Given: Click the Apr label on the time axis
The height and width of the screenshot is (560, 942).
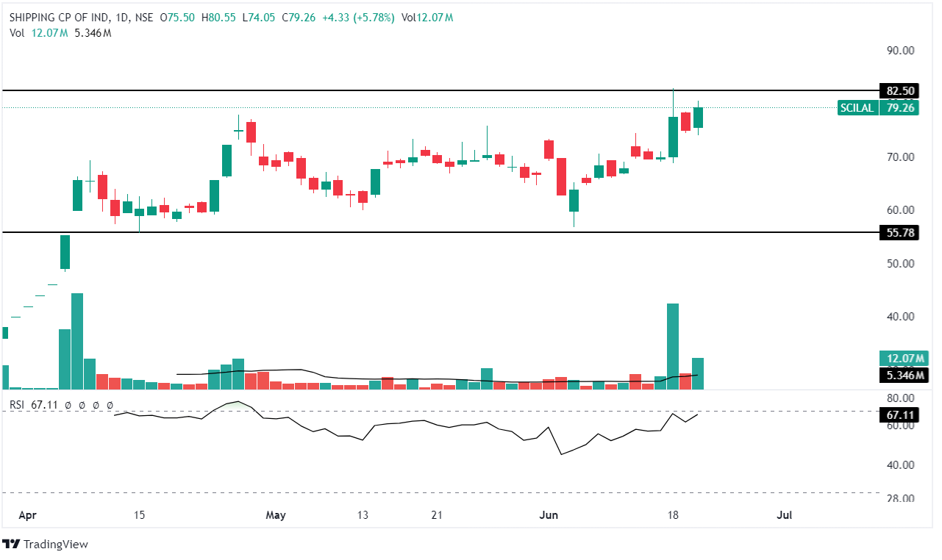Looking at the screenshot, I should [x=27, y=515].
